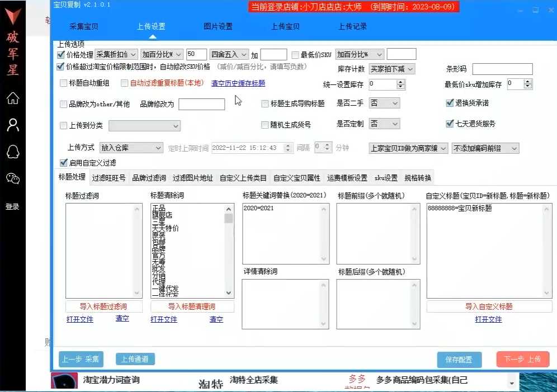
Task: Disable the 启用自定义过滤 checkbox
Action: pos(64,163)
